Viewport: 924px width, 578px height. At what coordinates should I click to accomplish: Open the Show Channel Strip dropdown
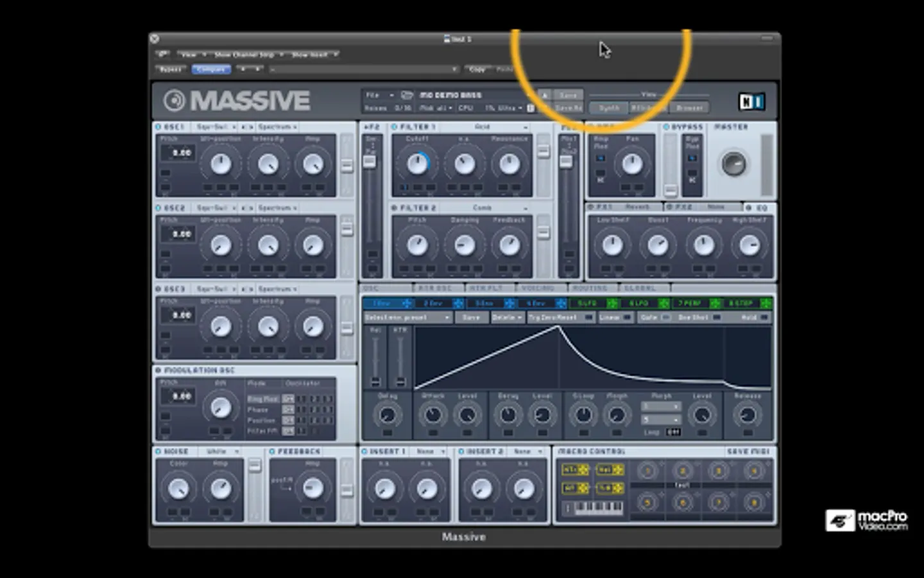[x=249, y=55]
